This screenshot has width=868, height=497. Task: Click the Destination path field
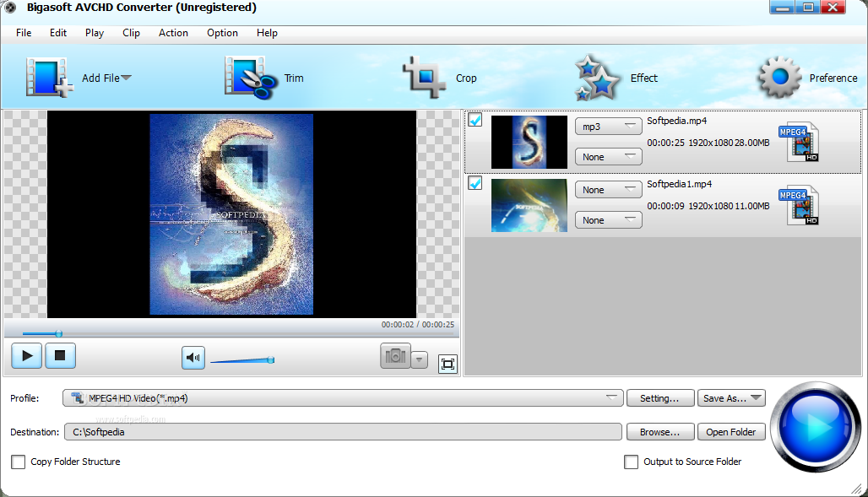(x=343, y=432)
